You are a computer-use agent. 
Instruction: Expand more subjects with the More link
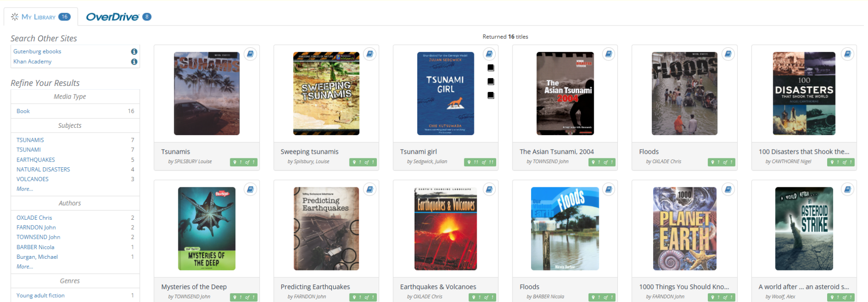tap(25, 189)
